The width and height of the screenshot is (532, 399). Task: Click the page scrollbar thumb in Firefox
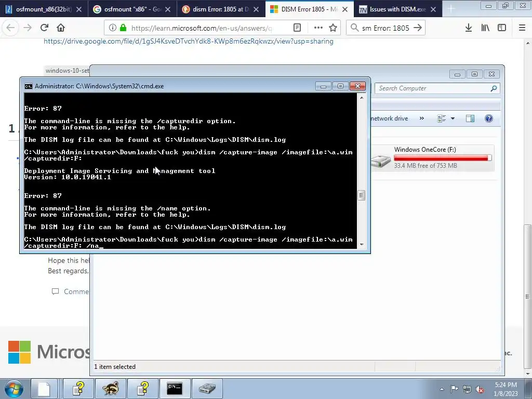pyautogui.click(x=528, y=297)
